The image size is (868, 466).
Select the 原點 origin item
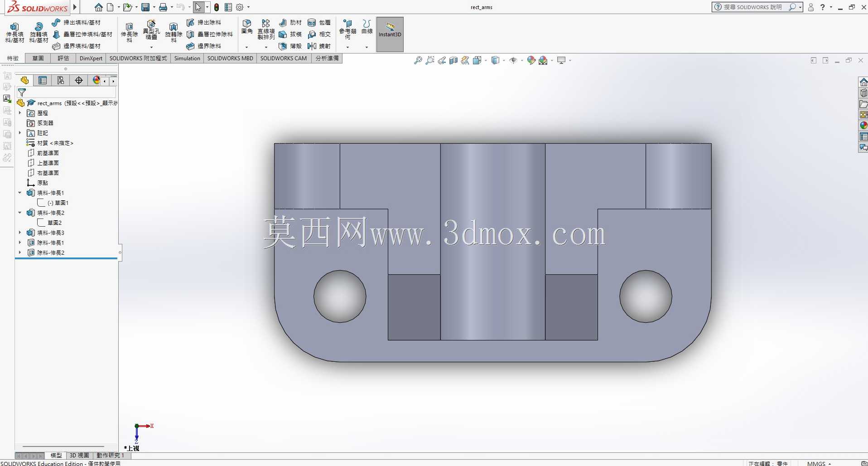point(38,183)
